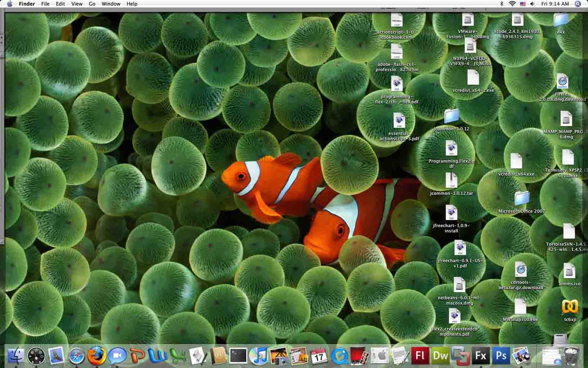
Task: Open Photo Booth from the Dock
Action: tap(359, 356)
